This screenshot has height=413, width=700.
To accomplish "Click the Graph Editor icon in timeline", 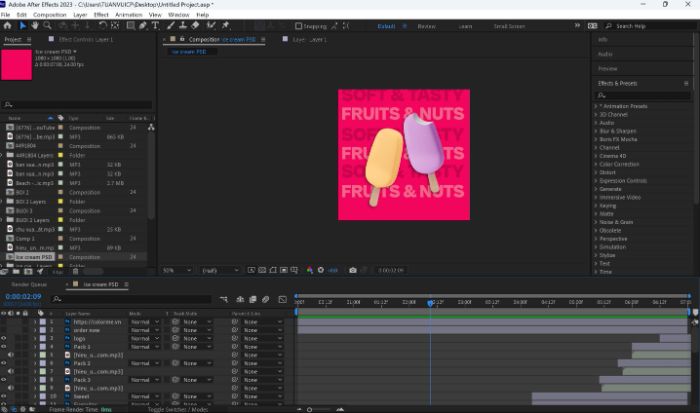I will [283, 300].
